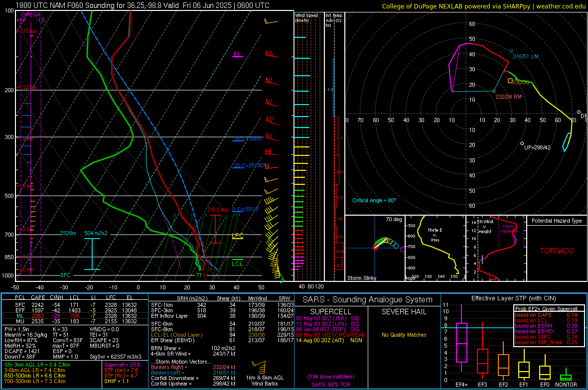Click the Corfidi upshear circle marker UP=298/42

click(x=522, y=143)
